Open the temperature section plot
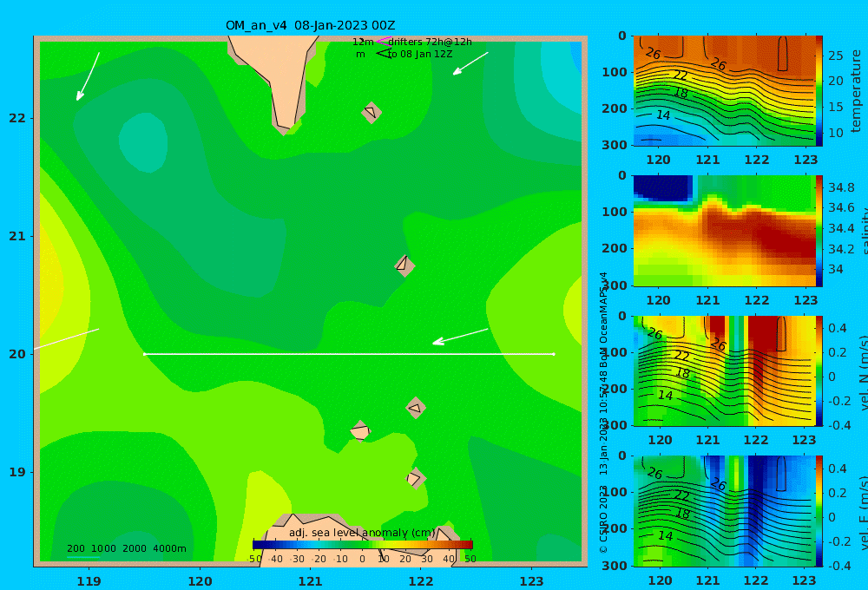The image size is (868, 590). [x=725, y=91]
